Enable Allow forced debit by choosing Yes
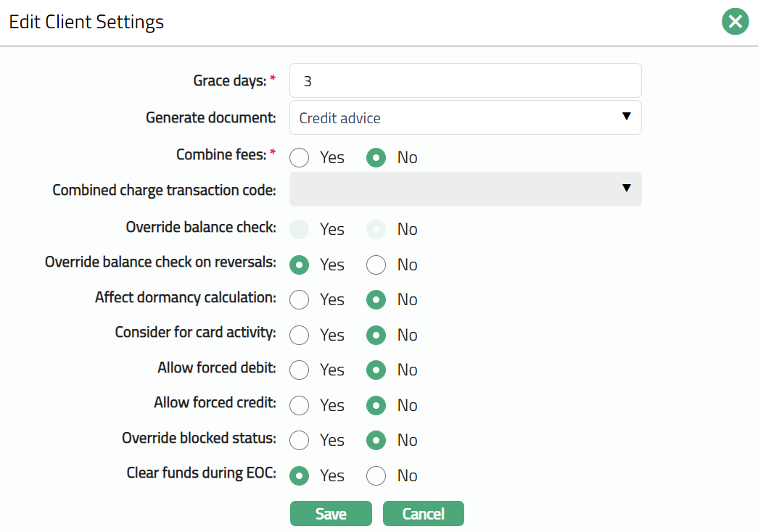 (x=300, y=370)
